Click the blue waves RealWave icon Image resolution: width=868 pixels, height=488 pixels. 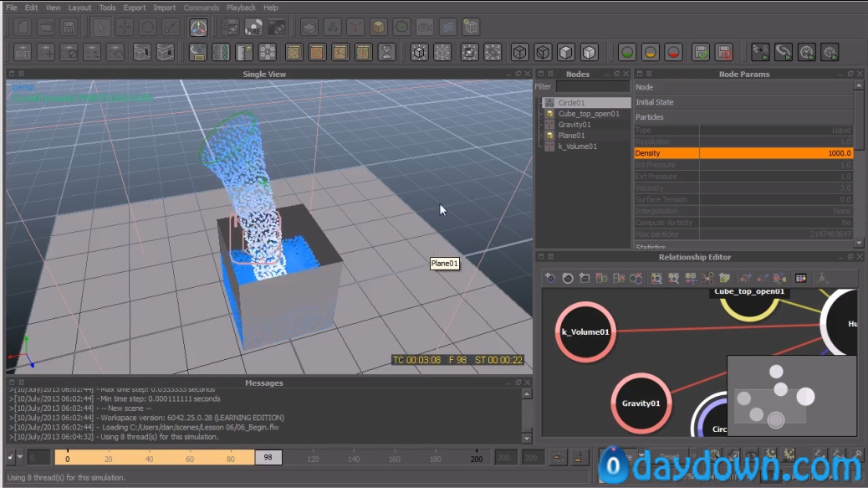click(448, 27)
